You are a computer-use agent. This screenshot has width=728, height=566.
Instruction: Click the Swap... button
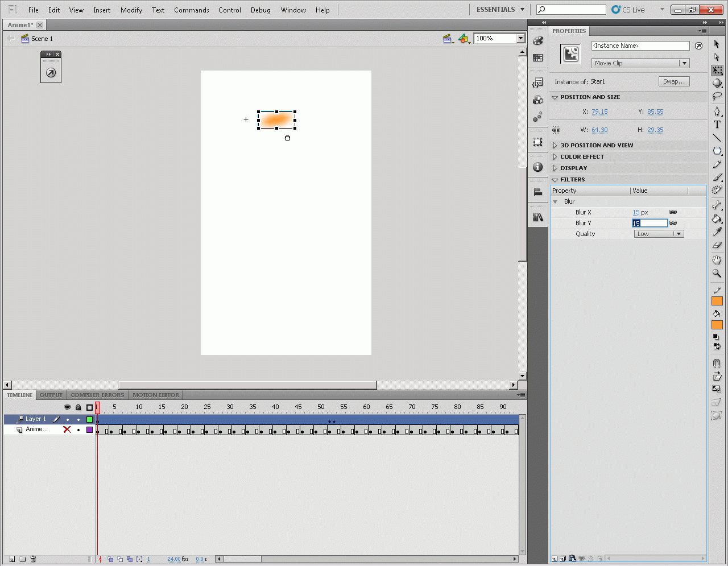tap(674, 81)
